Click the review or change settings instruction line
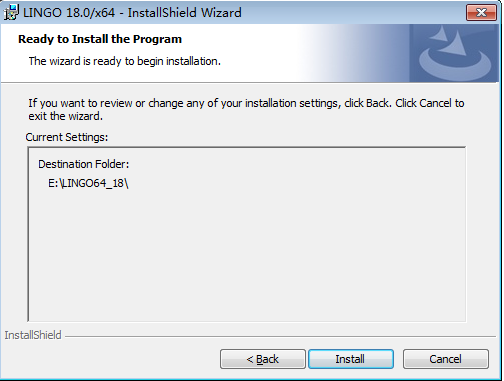This screenshot has height=381, width=504. click(x=246, y=103)
